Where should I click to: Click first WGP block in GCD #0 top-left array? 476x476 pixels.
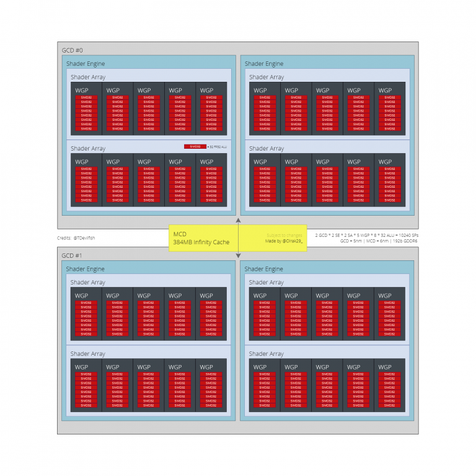click(86, 108)
